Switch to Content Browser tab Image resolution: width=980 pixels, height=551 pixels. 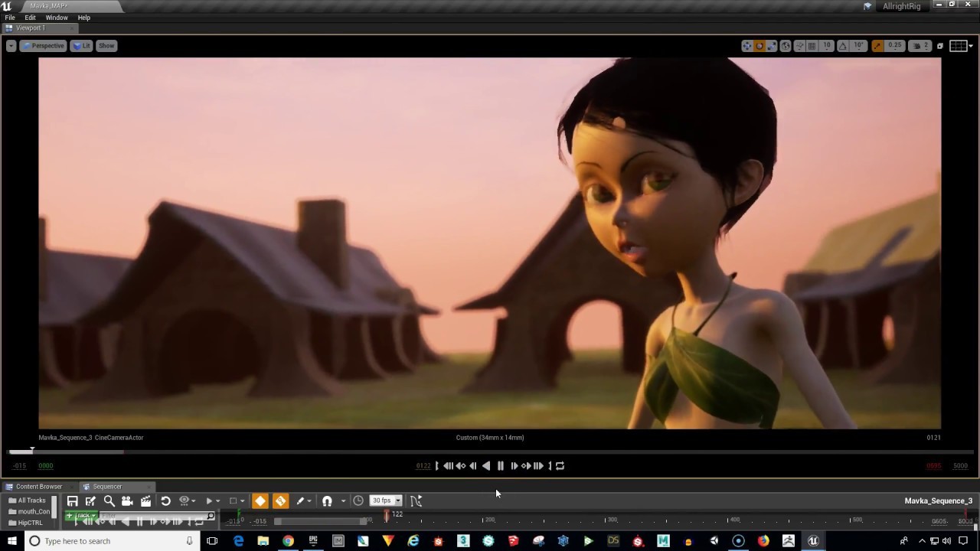[38, 487]
